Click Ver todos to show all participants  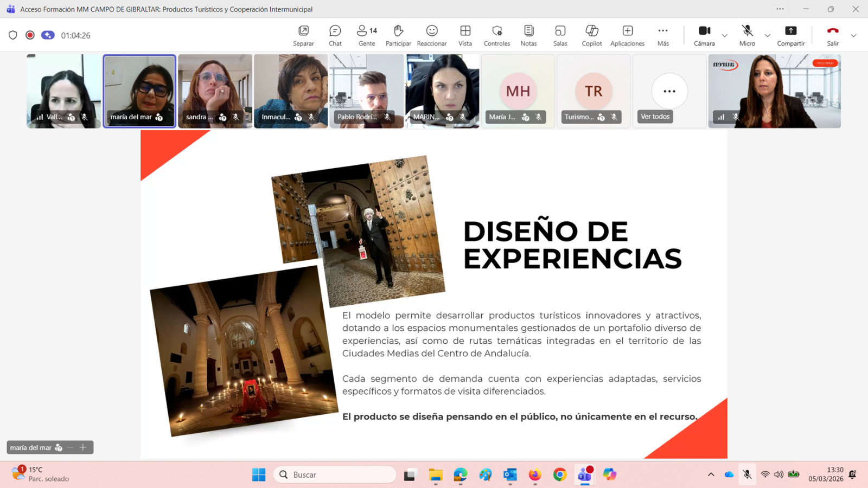pos(655,117)
